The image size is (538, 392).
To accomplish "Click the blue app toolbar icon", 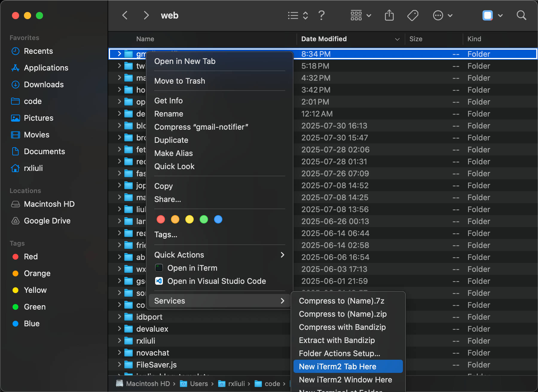I will coord(487,15).
